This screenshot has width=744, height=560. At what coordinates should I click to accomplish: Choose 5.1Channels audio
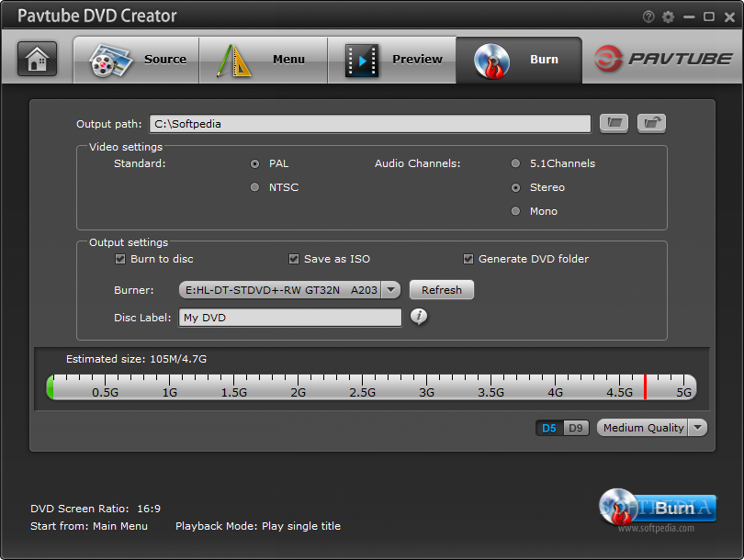[516, 163]
